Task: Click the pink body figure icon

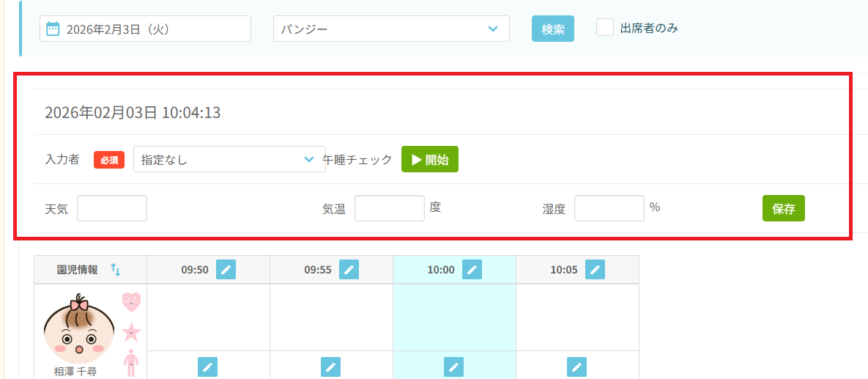Action: [x=130, y=362]
